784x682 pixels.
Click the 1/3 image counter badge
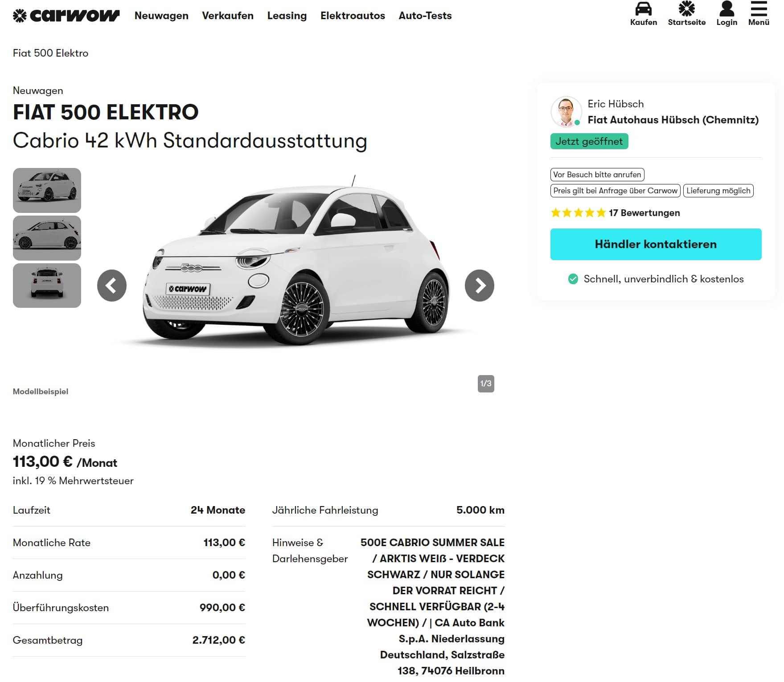[x=486, y=384]
